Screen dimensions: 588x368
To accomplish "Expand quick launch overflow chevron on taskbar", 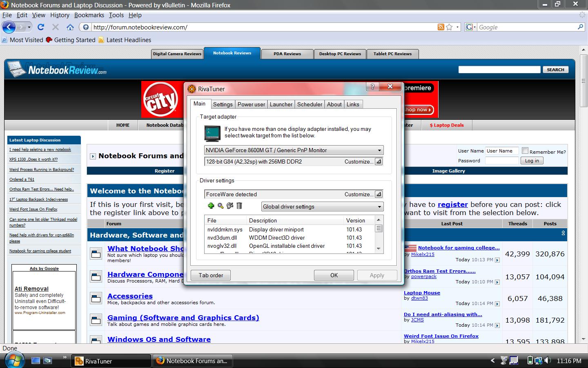I will tap(64, 357).
